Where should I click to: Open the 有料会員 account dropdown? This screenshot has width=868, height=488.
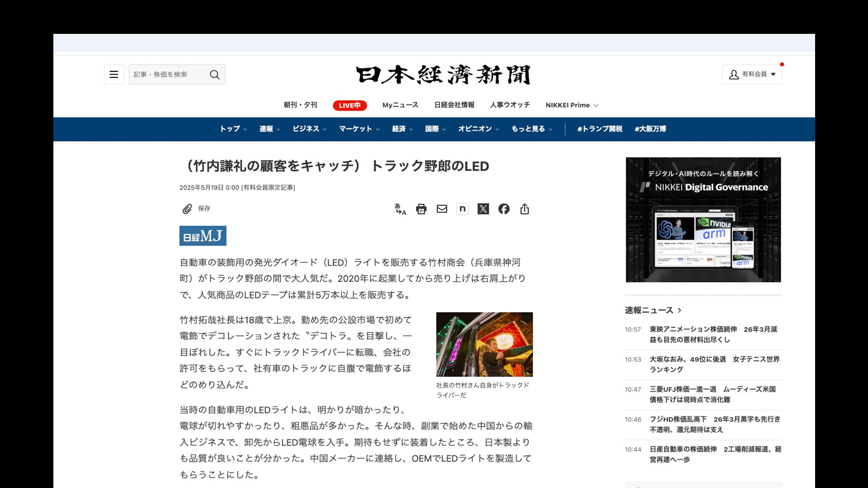752,74
